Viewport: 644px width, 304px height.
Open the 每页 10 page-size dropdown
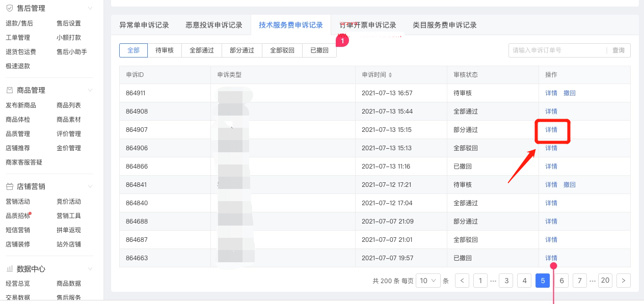point(428,281)
